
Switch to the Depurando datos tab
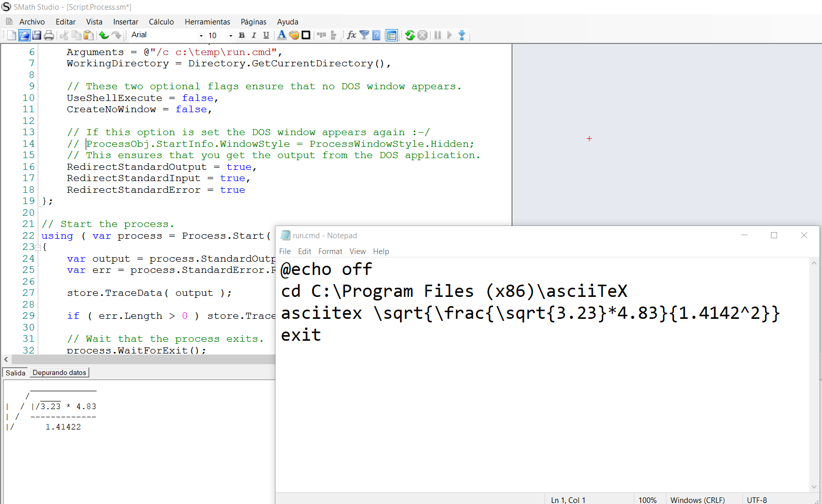click(x=59, y=373)
